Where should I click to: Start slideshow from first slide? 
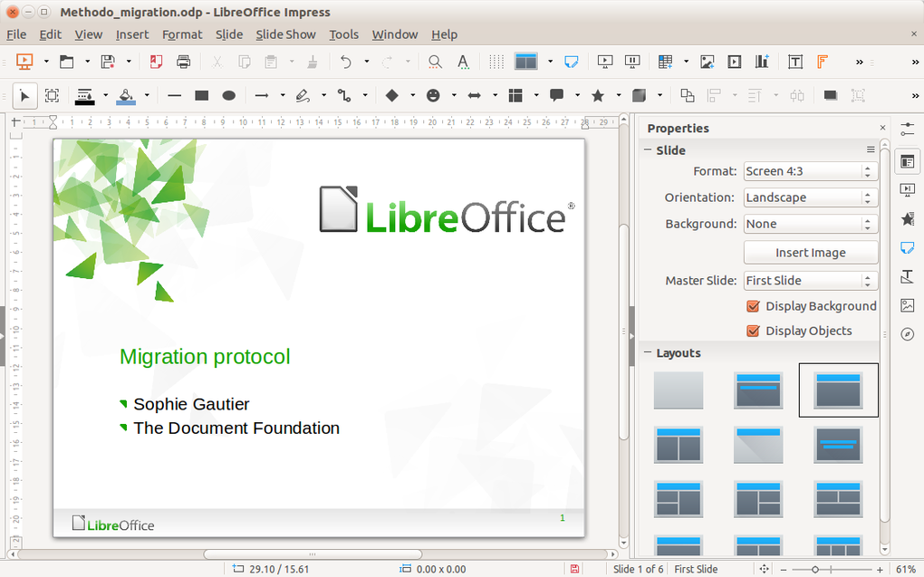click(x=604, y=62)
